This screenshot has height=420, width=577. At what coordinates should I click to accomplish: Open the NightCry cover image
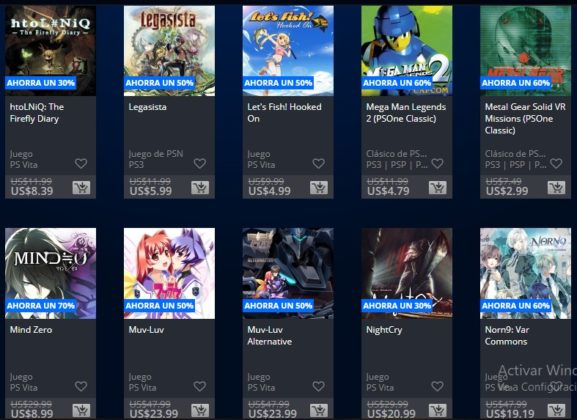click(x=407, y=273)
